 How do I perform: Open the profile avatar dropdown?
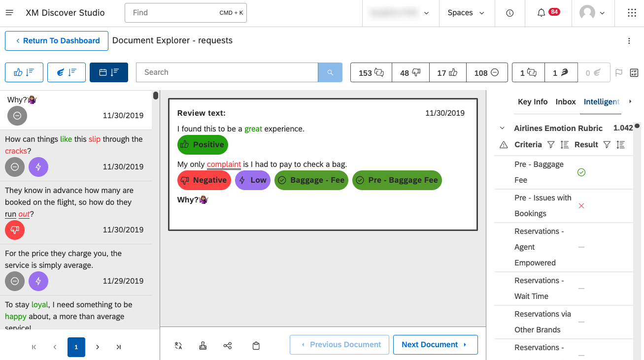pyautogui.click(x=593, y=13)
